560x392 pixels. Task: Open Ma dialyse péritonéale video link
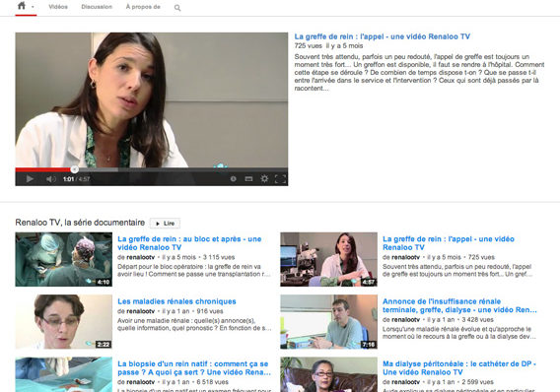tap(458, 368)
